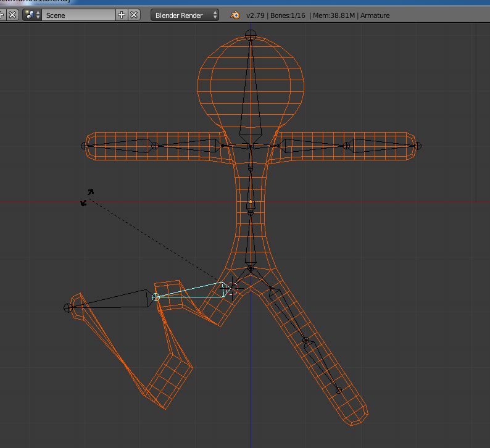Select the cyan knee joint of raised leg
Screen dimensions: 490x448
pyautogui.click(x=156, y=297)
